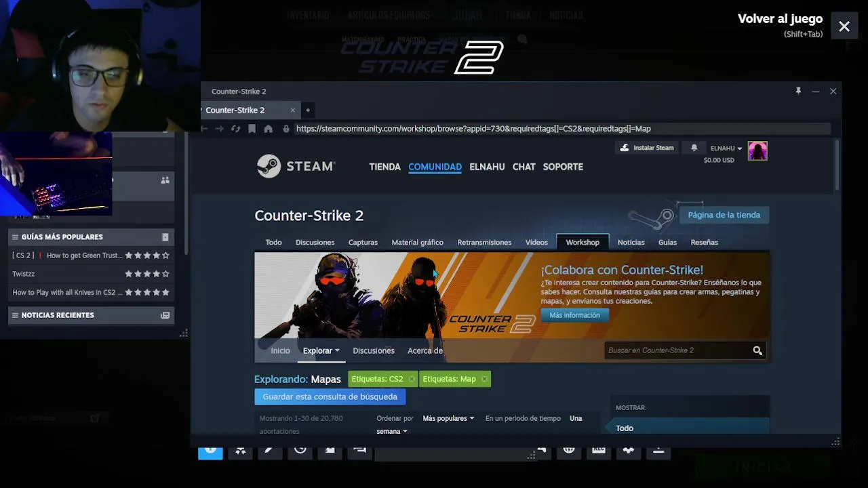This screenshot has height=488, width=868.
Task: Click the Steam logo
Action: pyautogui.click(x=296, y=166)
